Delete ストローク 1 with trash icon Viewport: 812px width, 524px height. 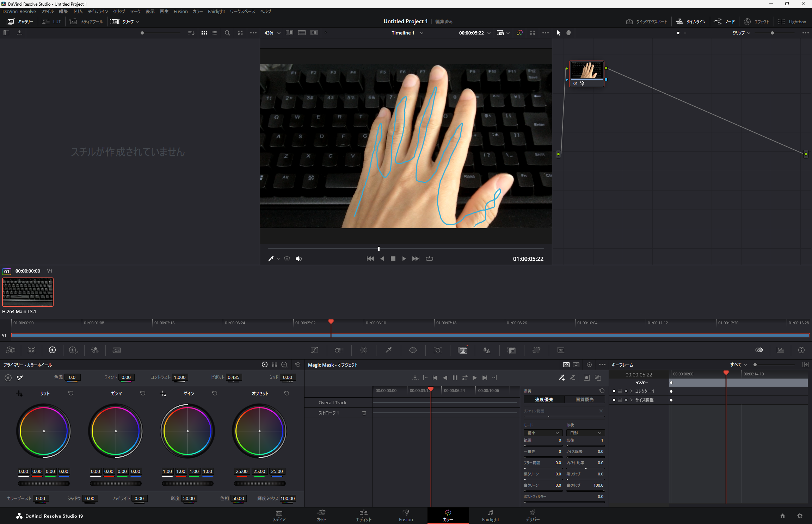coord(364,413)
